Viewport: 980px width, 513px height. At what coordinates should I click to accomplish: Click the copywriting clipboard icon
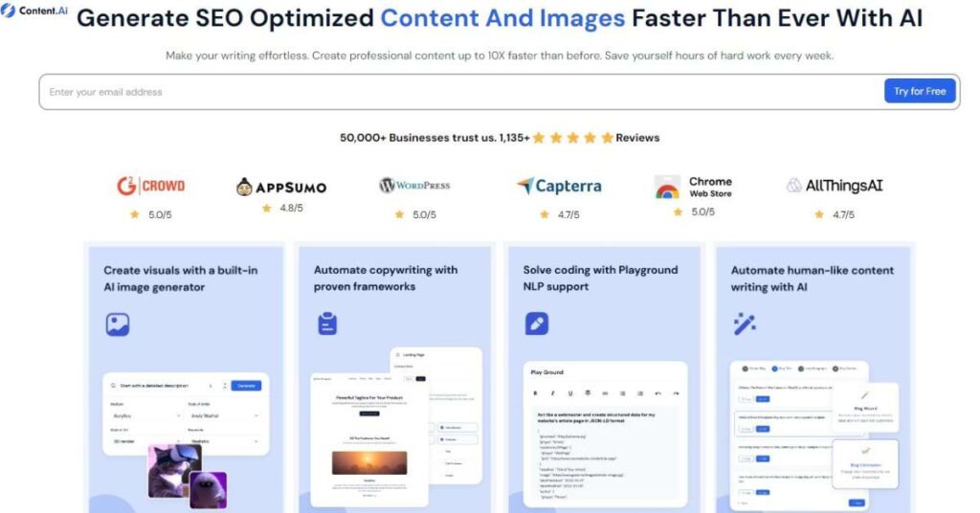pyautogui.click(x=327, y=323)
